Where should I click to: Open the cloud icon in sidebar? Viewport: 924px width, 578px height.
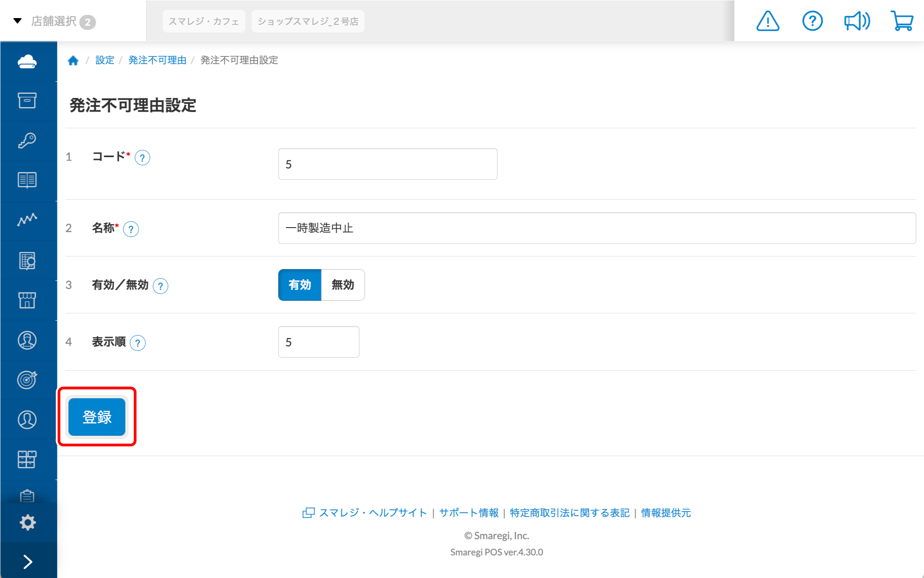point(28,62)
